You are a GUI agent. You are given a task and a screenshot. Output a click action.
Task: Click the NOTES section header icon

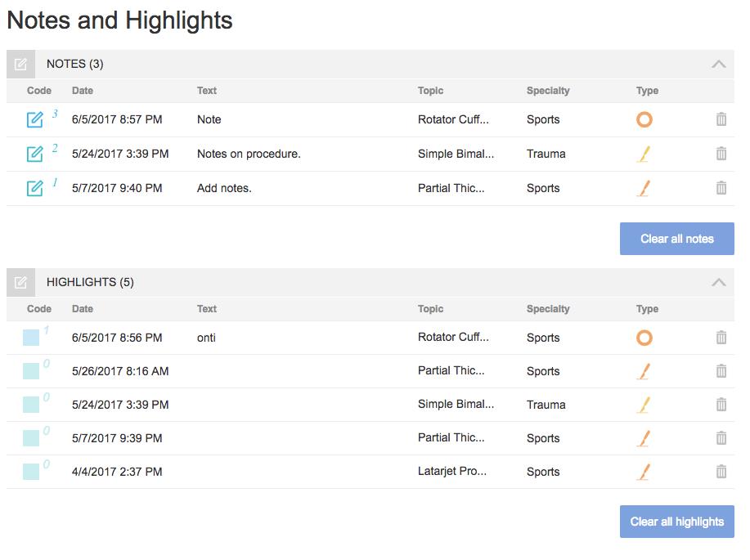pyautogui.click(x=20, y=64)
